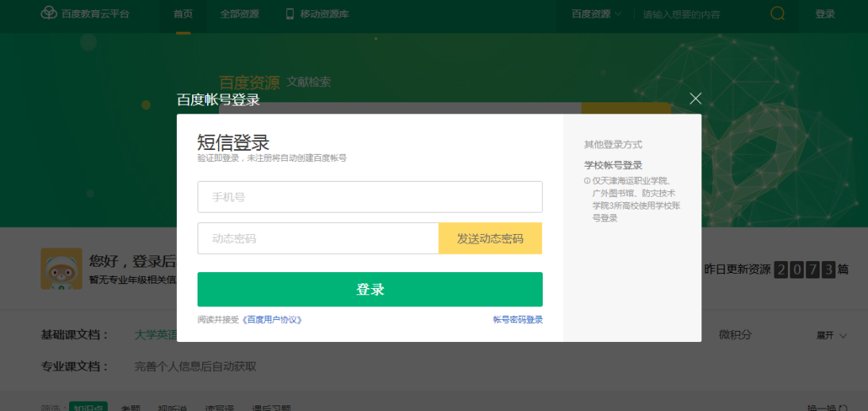Image resolution: width=868 pixels, height=411 pixels.
Task: Click the 发送动态密码 button
Action: click(490, 239)
